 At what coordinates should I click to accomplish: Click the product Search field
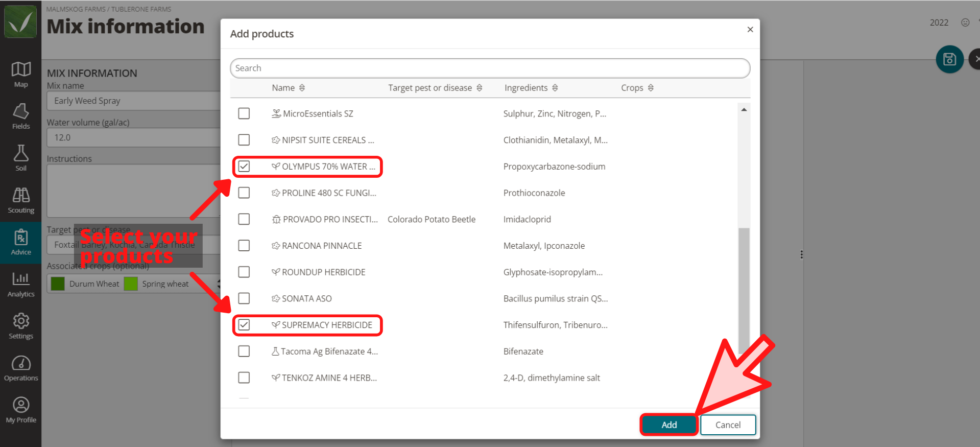[x=490, y=68]
